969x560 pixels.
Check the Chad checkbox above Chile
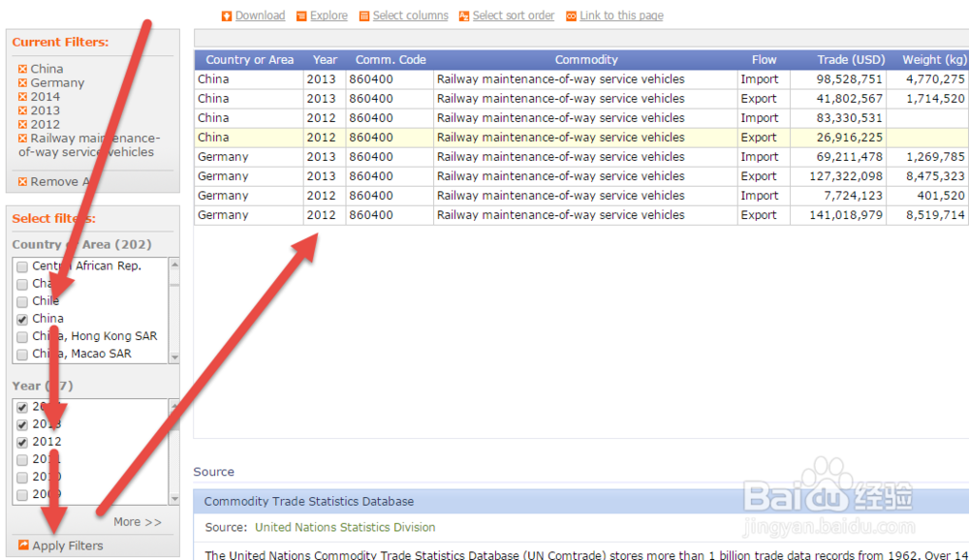22,284
